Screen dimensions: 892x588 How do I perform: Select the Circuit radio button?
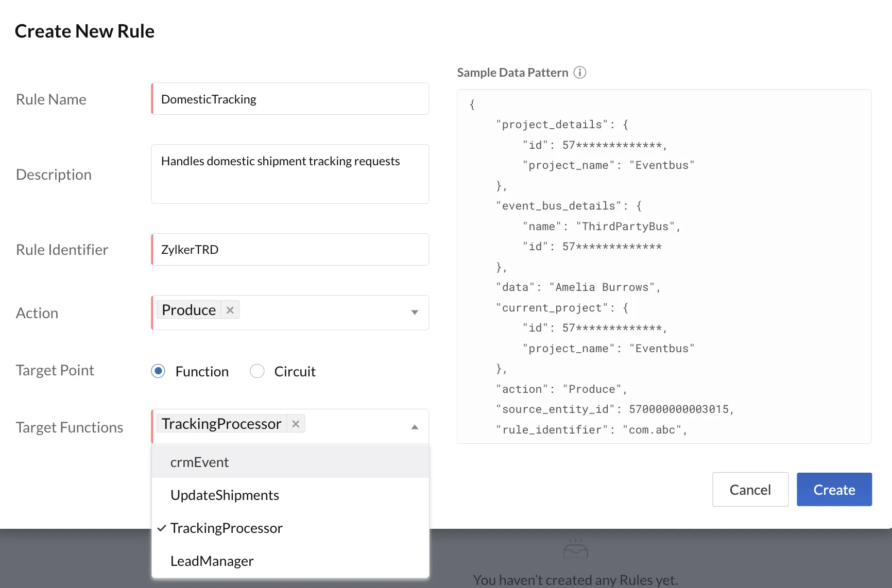257,371
